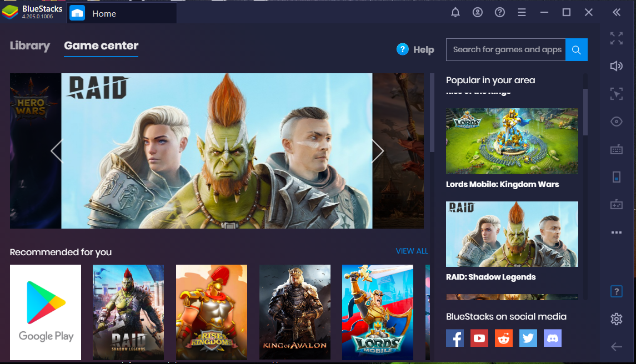
Task: Click the popular list scrollbar
Action: (585, 112)
